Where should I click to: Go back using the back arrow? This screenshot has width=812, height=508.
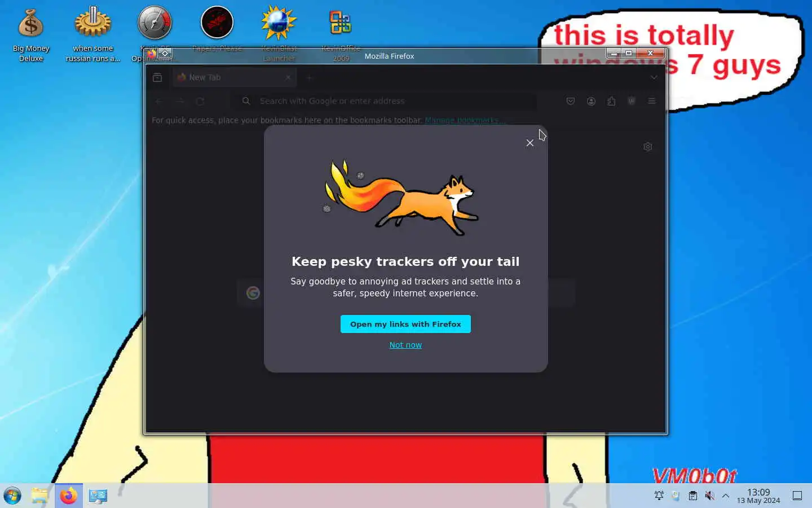[159, 101]
